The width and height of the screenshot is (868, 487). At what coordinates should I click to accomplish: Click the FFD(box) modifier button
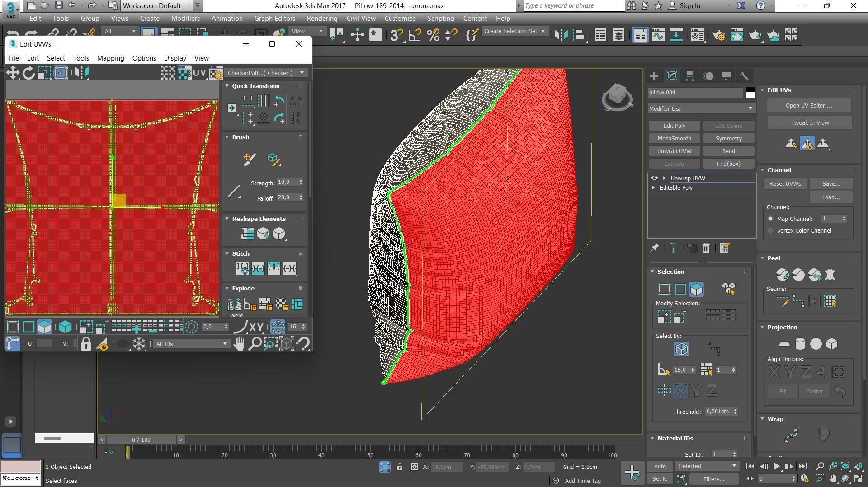click(x=728, y=164)
